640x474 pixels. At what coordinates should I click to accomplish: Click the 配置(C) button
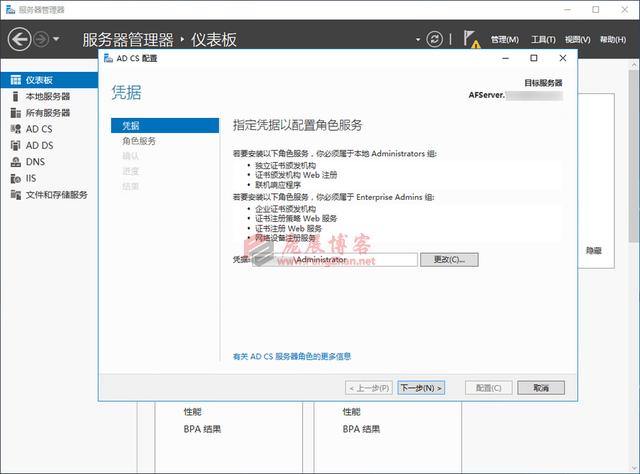pos(489,388)
